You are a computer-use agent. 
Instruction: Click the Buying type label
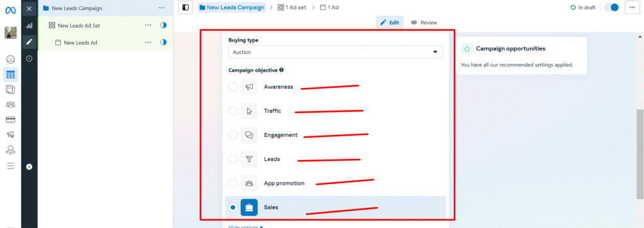[243, 40]
